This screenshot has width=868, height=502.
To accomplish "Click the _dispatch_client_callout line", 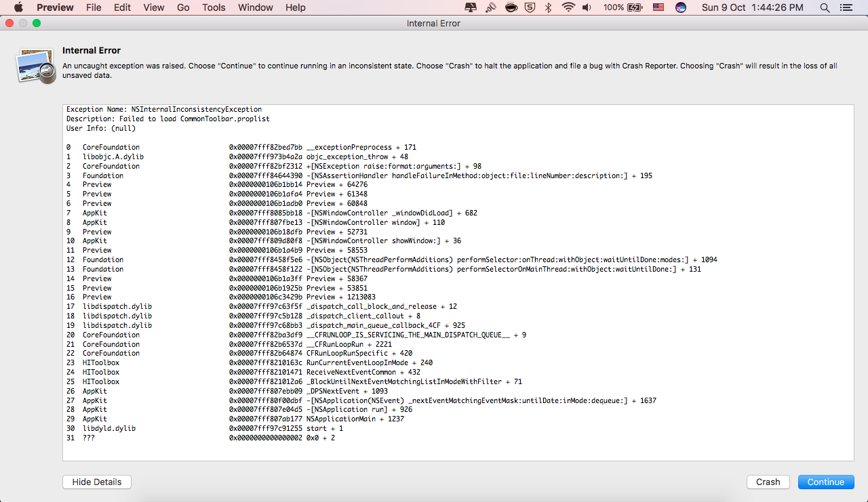I will pyautogui.click(x=243, y=316).
